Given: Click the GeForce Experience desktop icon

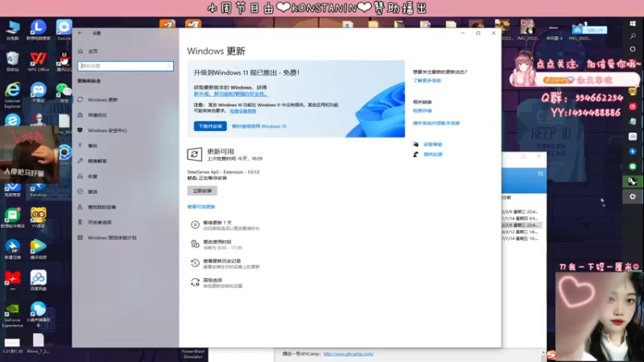Looking at the screenshot, I should pos(12,315).
